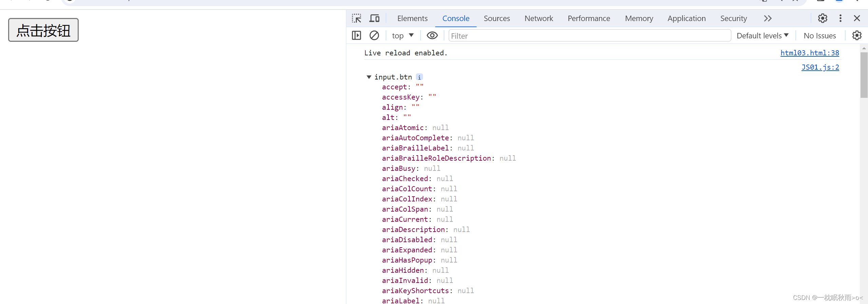Click the 点击按钮 button on the page
Image resolution: width=868 pixels, height=304 pixels.
pos(43,30)
